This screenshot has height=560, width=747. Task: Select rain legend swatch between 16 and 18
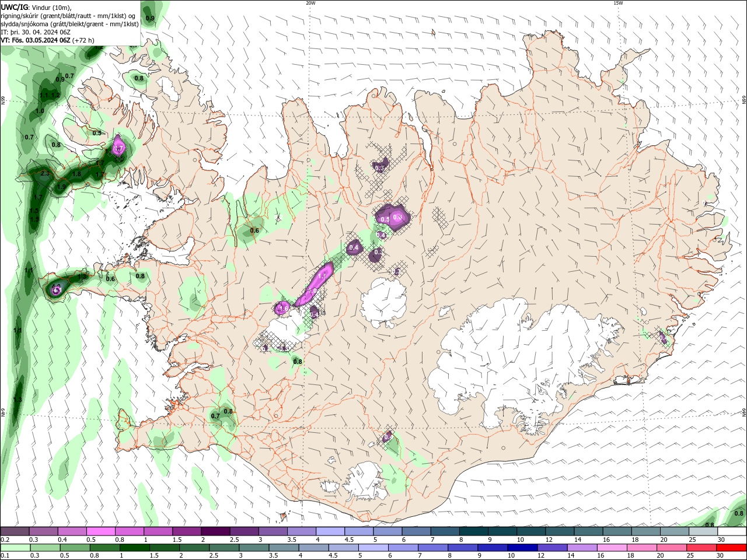coord(613,548)
